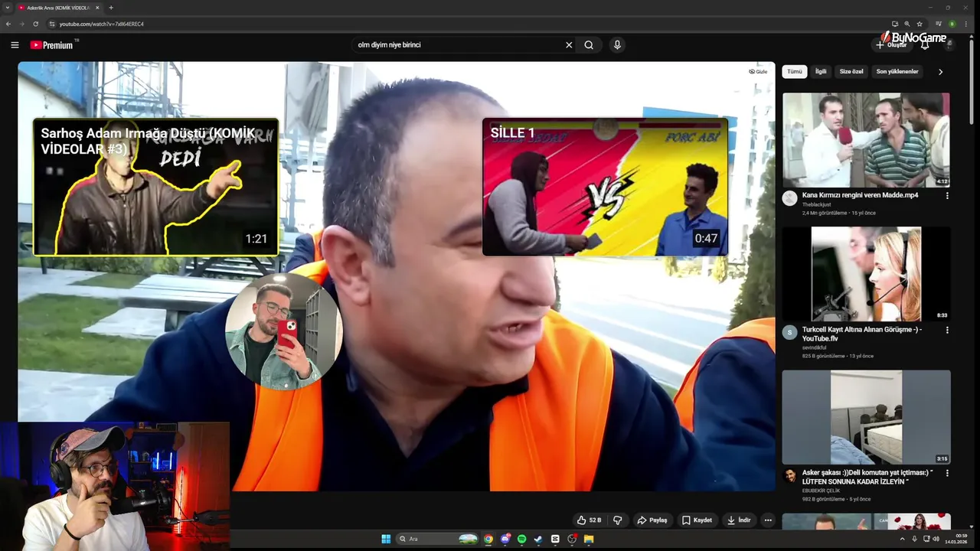Select the Size özel filter chip

(x=851, y=71)
